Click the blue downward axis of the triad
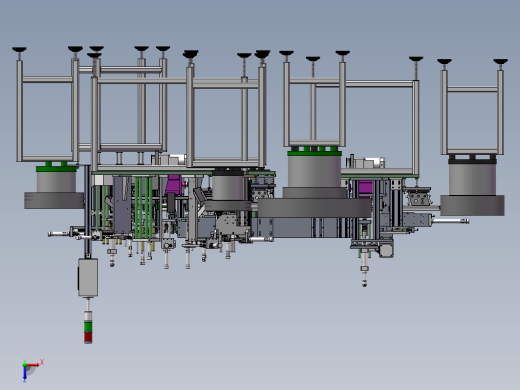 pyautogui.click(x=25, y=374)
